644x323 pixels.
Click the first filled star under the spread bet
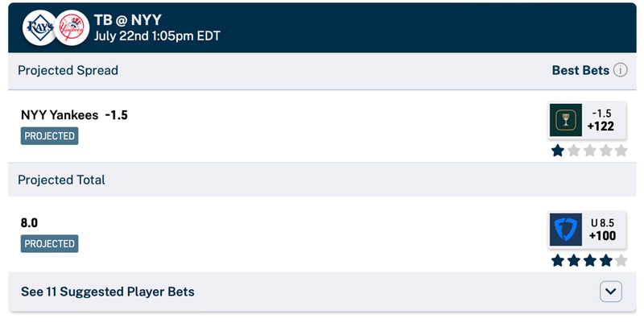[x=557, y=151]
